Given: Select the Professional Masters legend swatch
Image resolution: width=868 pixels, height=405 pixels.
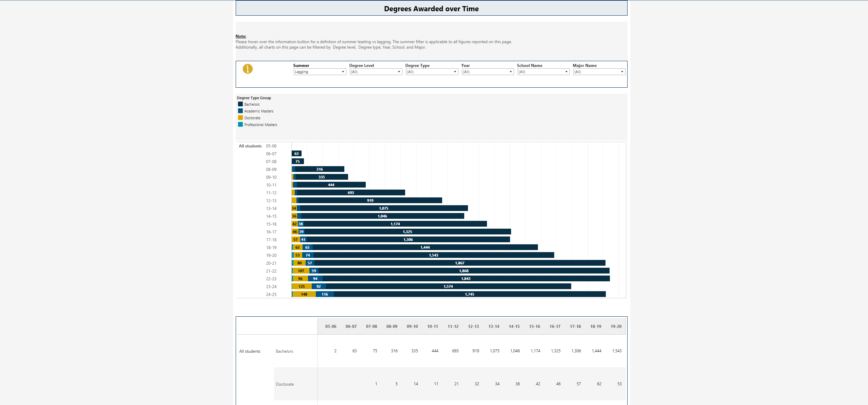Looking at the screenshot, I should point(240,125).
